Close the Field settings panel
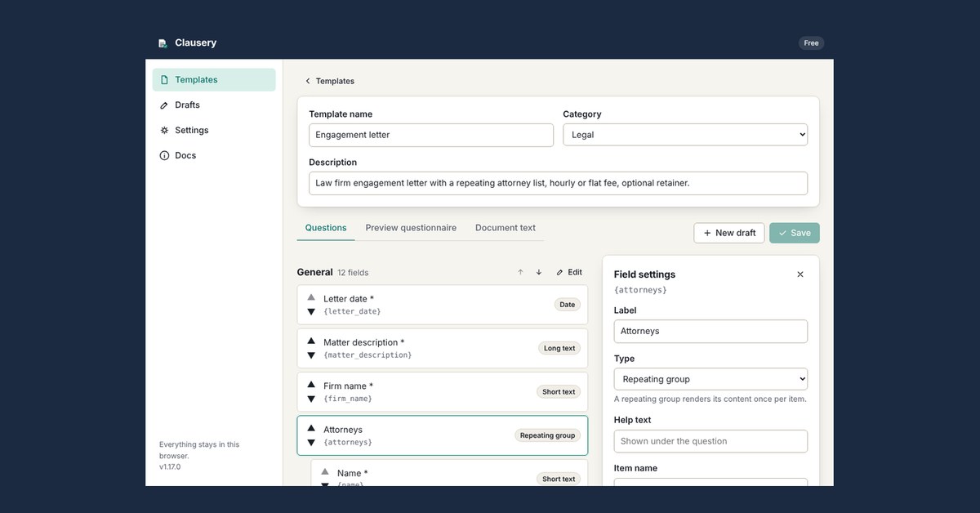Image resolution: width=980 pixels, height=513 pixels. 800,274
